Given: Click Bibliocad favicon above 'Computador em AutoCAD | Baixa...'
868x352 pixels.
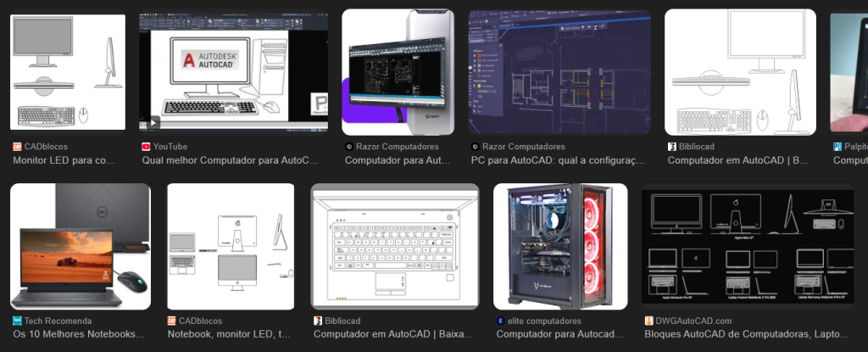Looking at the screenshot, I should click(318, 321).
